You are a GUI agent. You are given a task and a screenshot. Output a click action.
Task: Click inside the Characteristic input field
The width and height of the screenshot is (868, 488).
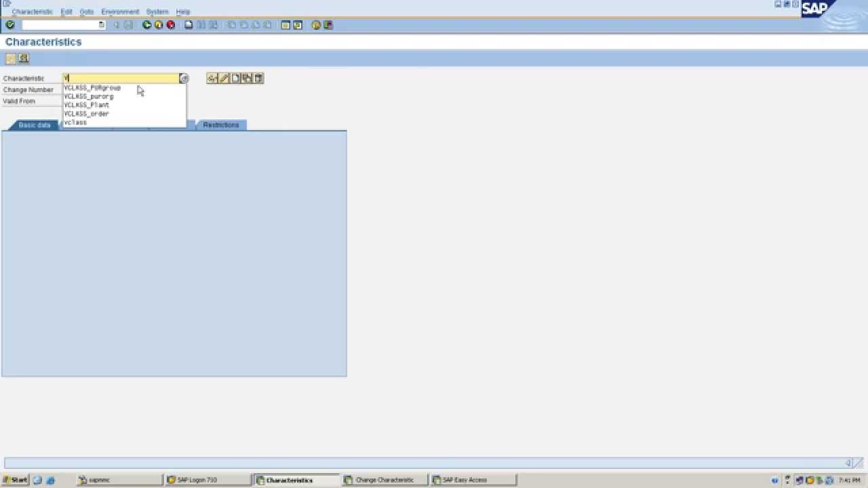[121, 79]
